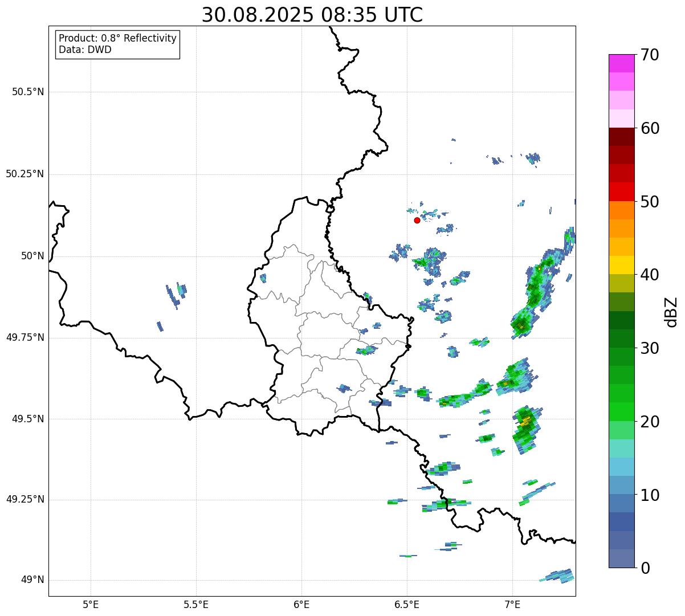Click the colorbar tick label 70
The width and height of the screenshot is (685, 616).
click(x=650, y=55)
